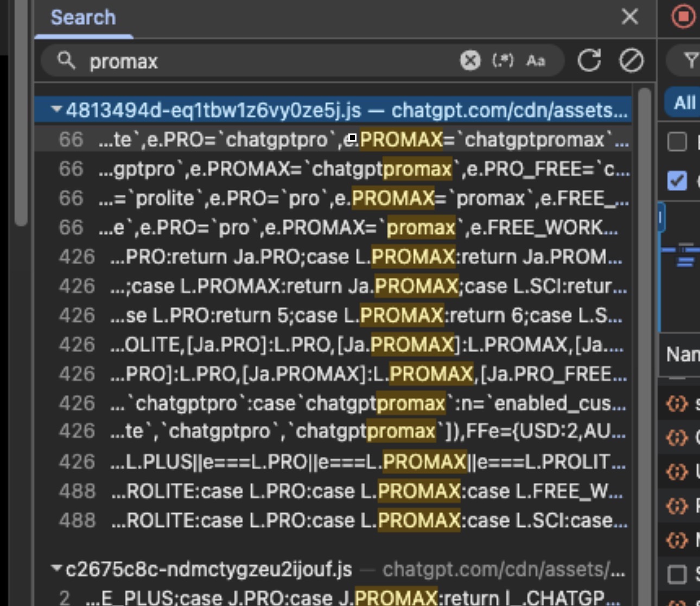Focus the search field containing promax
700x606 pixels.
tap(271, 60)
